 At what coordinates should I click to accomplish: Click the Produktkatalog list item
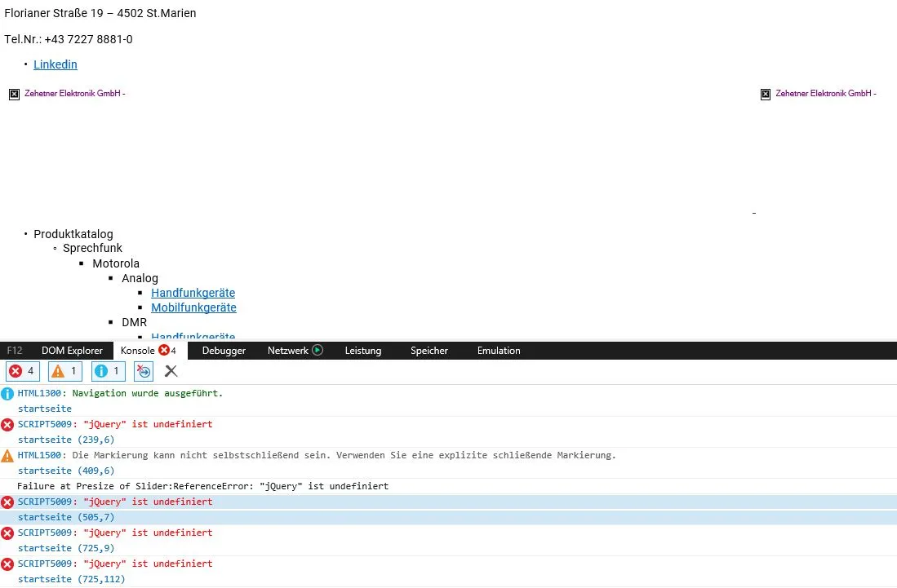pyautogui.click(x=73, y=234)
